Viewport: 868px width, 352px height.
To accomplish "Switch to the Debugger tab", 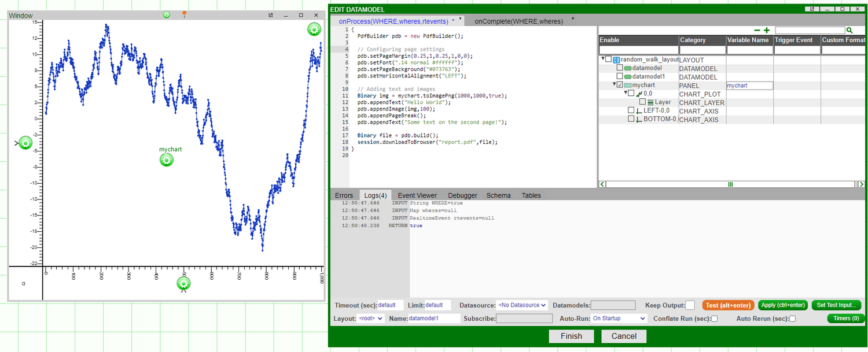I will (462, 195).
